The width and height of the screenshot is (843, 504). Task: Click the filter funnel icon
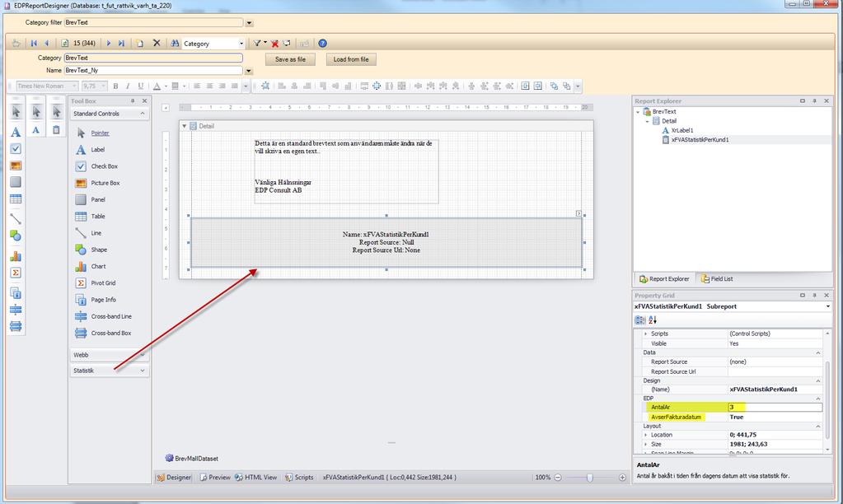click(x=258, y=44)
